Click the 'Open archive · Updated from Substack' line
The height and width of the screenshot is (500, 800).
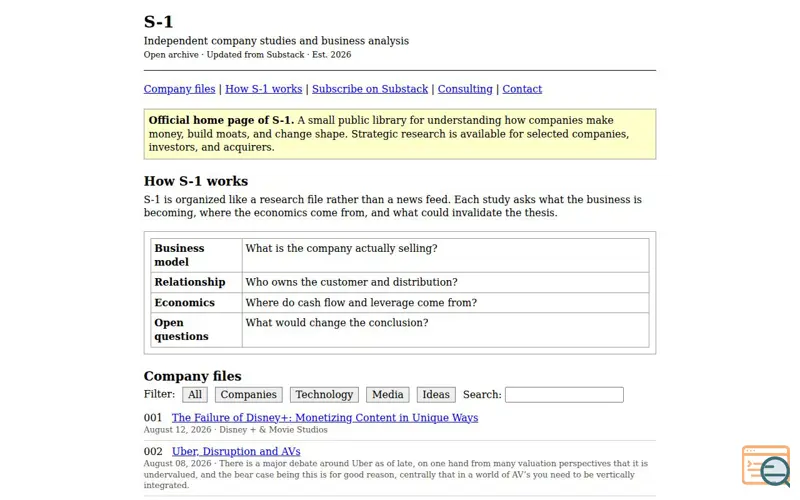tap(247, 55)
